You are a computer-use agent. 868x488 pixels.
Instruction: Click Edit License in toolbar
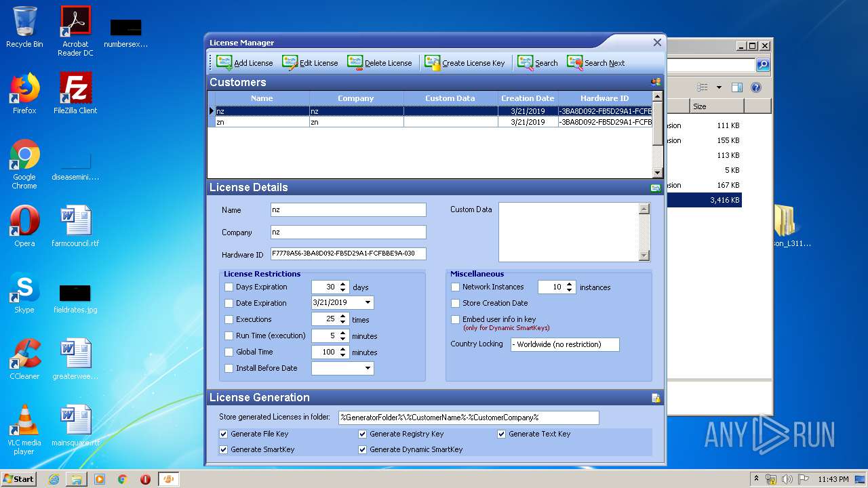point(310,63)
